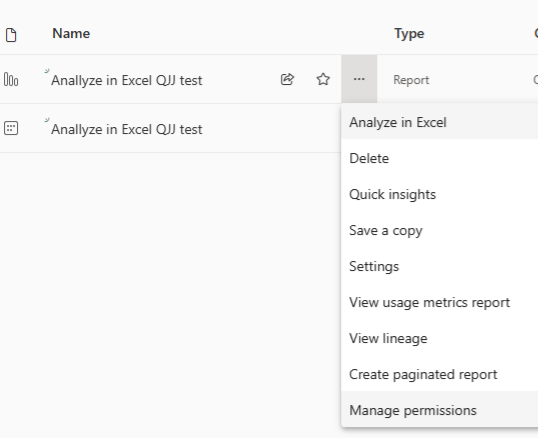The height and width of the screenshot is (438, 538).
Task: Choose View lineage in the menu
Action: tap(440, 339)
